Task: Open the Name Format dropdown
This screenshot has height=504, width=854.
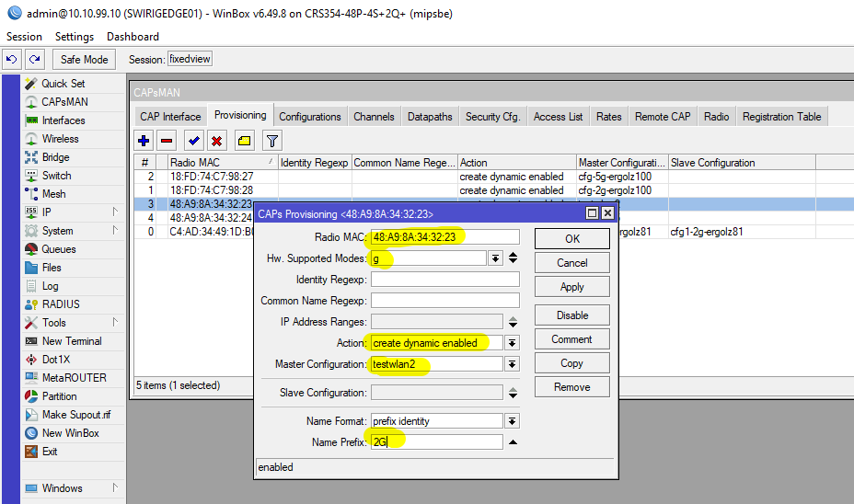Action: [x=512, y=421]
